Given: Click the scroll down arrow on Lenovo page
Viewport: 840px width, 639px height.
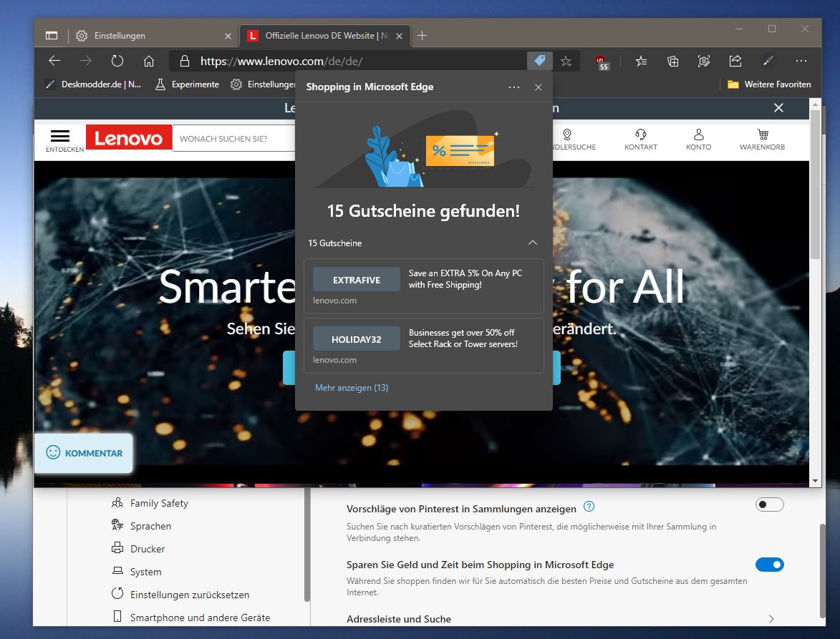Looking at the screenshot, I should tap(815, 481).
